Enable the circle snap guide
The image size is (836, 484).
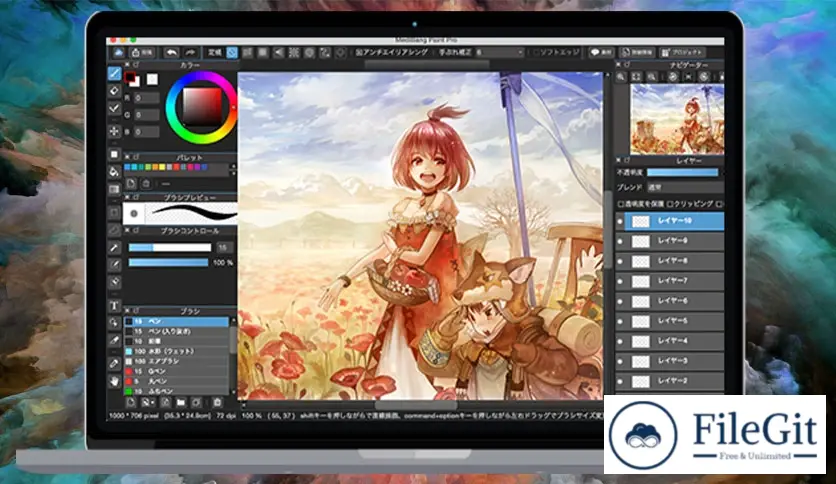click(x=309, y=52)
